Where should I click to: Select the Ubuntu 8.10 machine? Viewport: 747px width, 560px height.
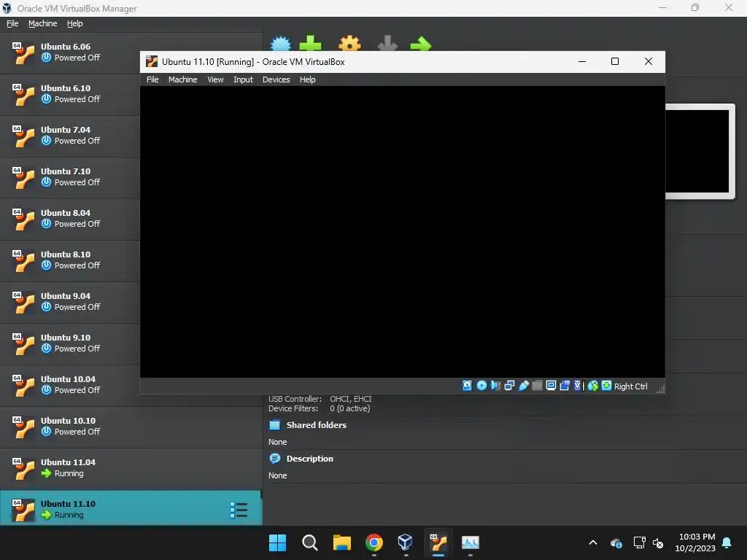click(70, 260)
